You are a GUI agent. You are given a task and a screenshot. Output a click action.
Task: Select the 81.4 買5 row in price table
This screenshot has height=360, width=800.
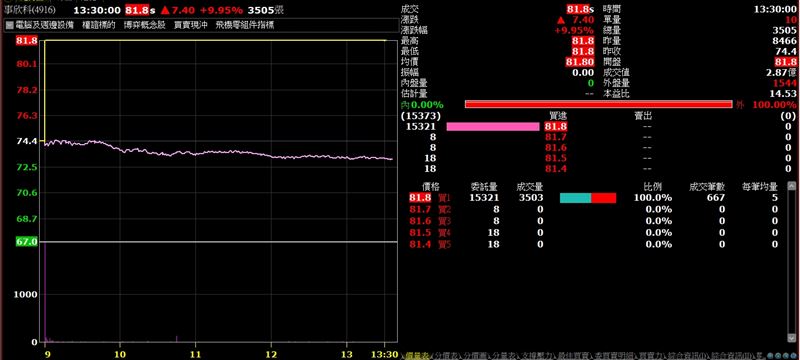click(594, 245)
